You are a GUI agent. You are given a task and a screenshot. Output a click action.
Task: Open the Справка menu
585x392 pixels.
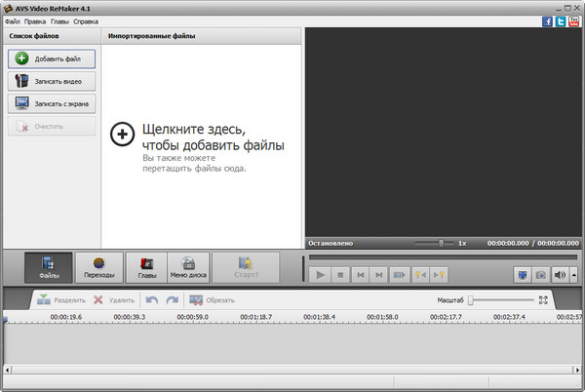click(86, 20)
